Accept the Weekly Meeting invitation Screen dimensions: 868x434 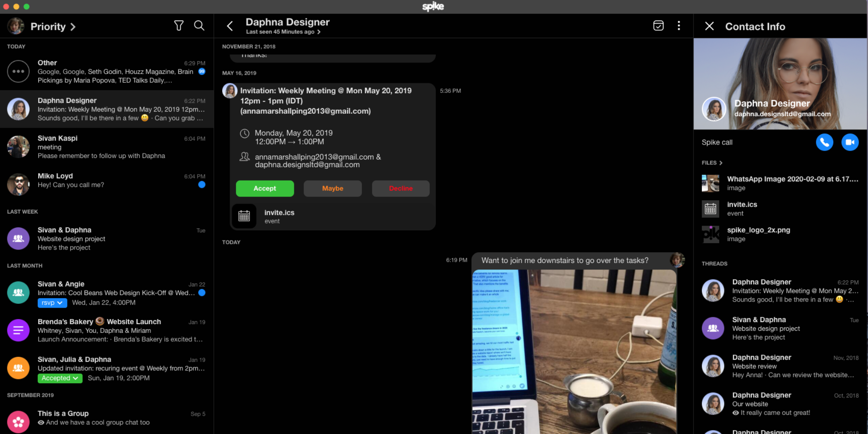pos(265,188)
